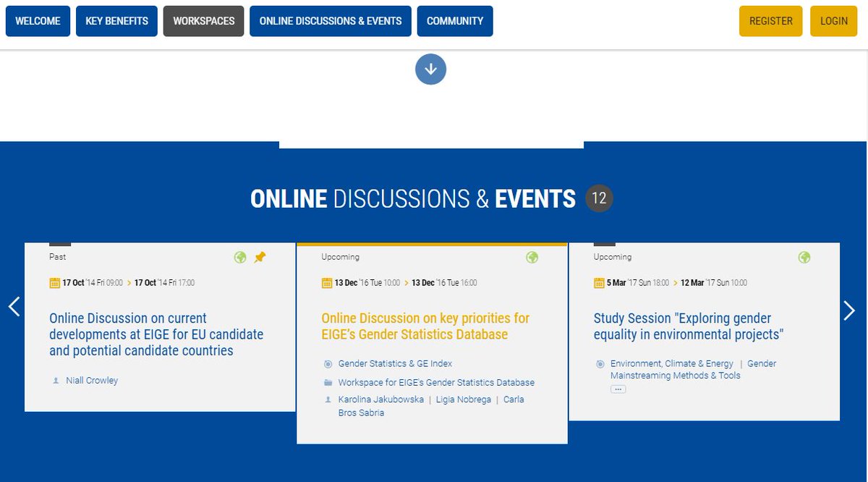The width and height of the screenshot is (868, 482).
Task: Open discussion on EU candidate countries
Action: (156, 334)
